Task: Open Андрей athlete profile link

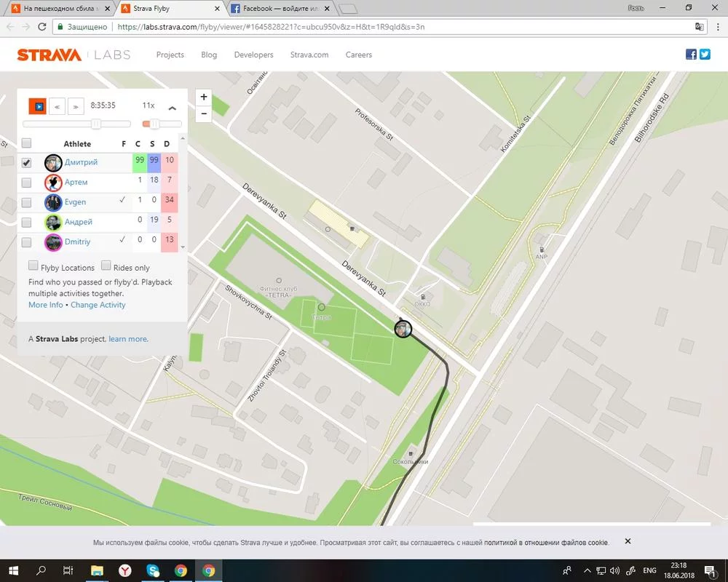Action: click(x=78, y=222)
